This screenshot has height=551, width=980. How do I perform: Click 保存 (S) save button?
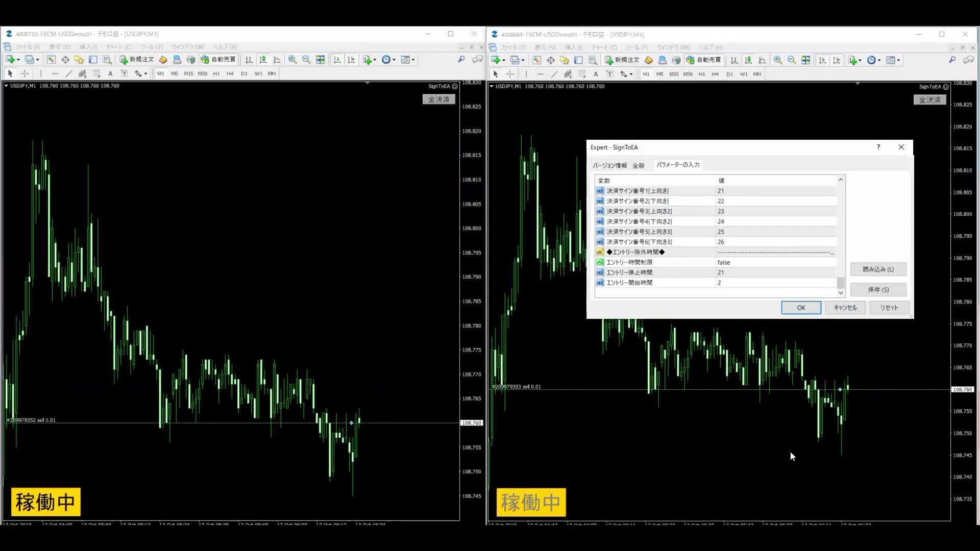[x=878, y=290]
